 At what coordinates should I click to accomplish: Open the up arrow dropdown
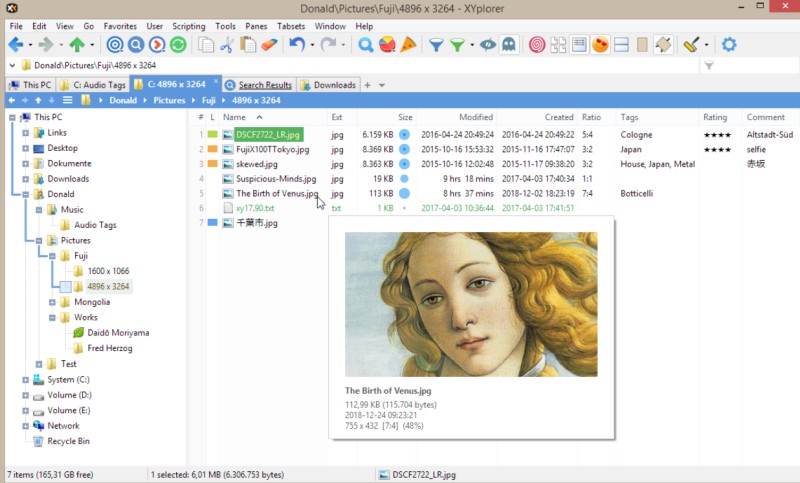[x=92, y=45]
